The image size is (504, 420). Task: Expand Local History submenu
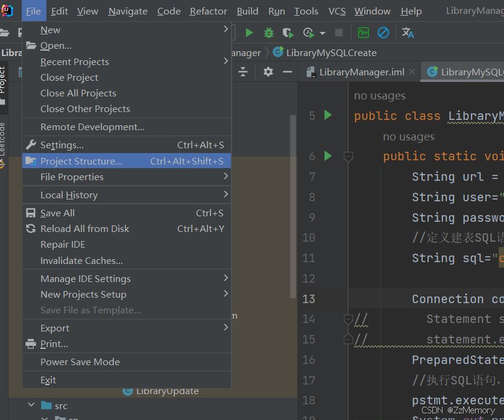pyautogui.click(x=127, y=195)
